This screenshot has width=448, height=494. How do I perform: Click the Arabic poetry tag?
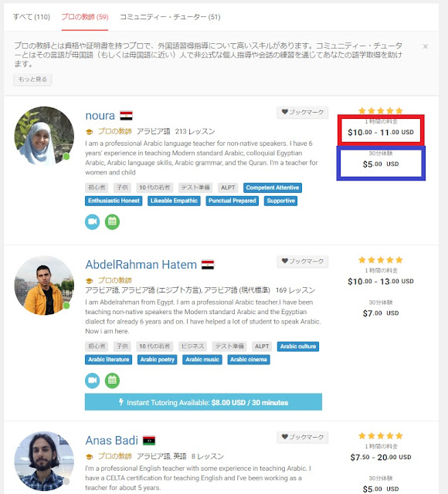(158, 360)
